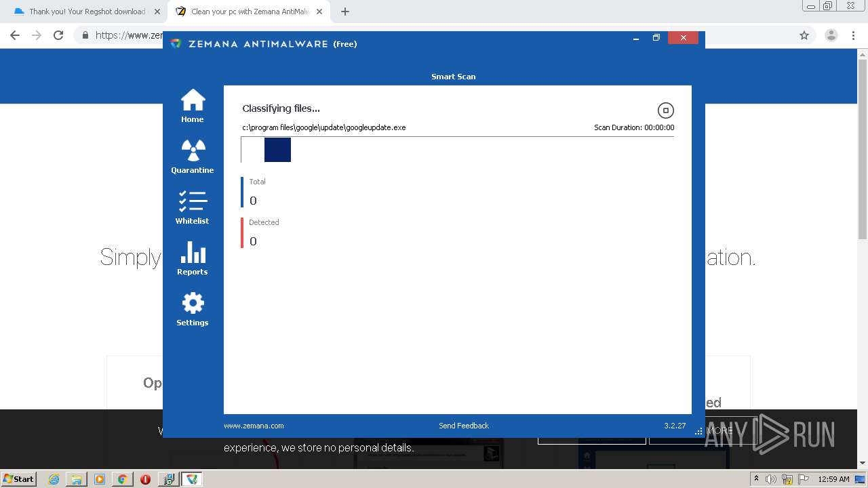
Task: Open the Windows Start menu
Action: tap(19, 479)
